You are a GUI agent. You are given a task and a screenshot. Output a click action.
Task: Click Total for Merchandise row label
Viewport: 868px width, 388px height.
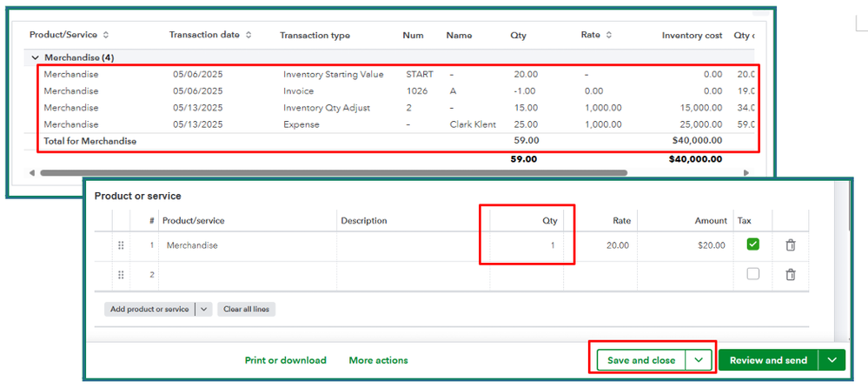(x=90, y=141)
